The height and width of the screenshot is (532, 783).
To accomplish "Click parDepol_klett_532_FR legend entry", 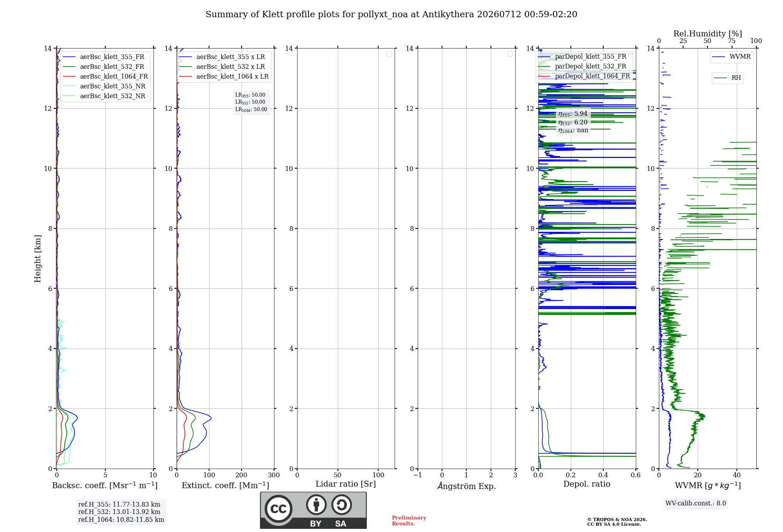I will point(583,66).
